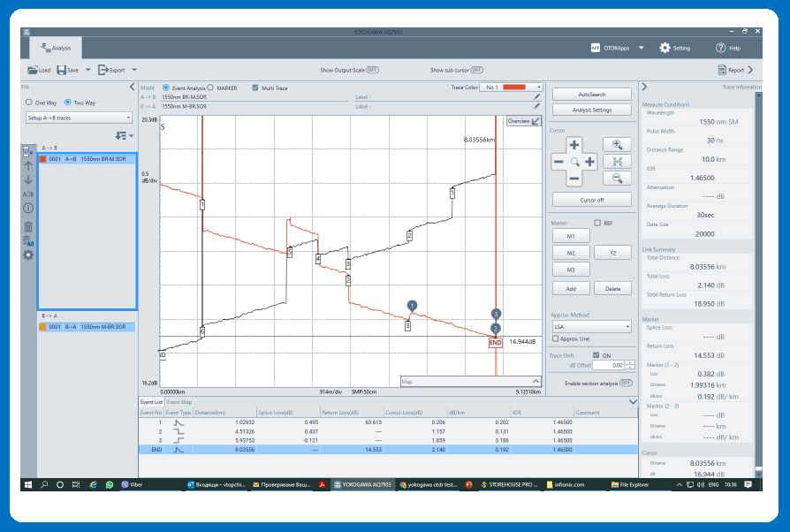Collapse the event list chevron
The height and width of the screenshot is (532, 790).
(x=633, y=402)
